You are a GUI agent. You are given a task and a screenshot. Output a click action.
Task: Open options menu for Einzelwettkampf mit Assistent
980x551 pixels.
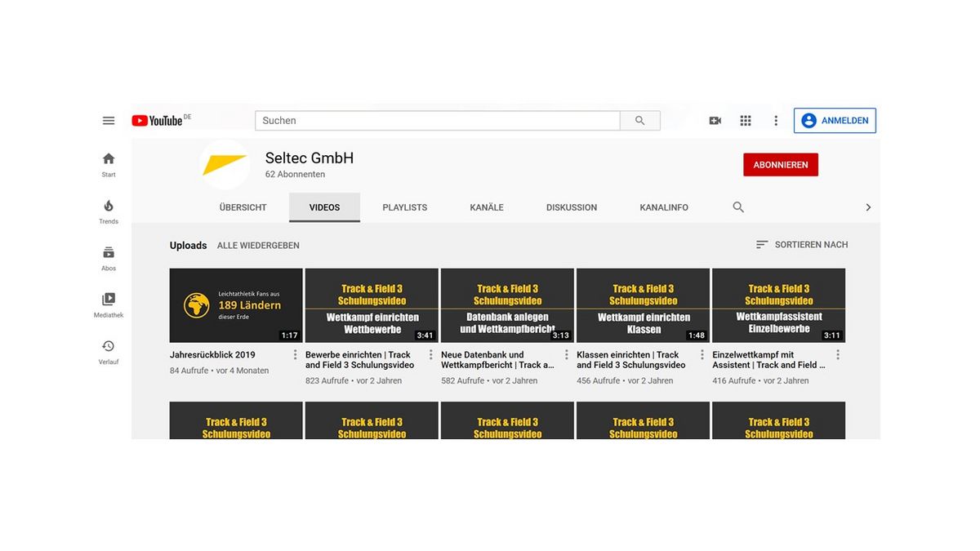pyautogui.click(x=838, y=355)
